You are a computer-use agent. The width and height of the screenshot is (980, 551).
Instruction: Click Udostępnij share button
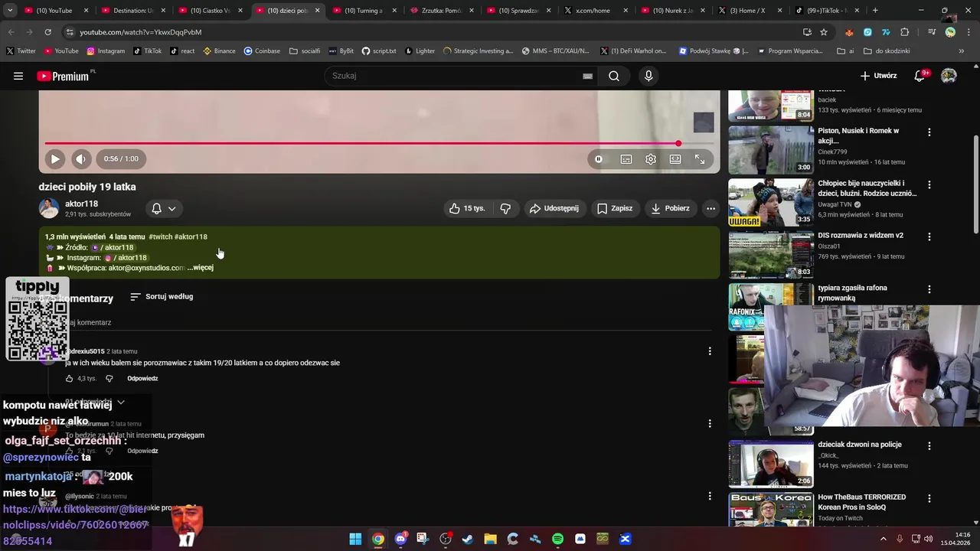click(554, 208)
